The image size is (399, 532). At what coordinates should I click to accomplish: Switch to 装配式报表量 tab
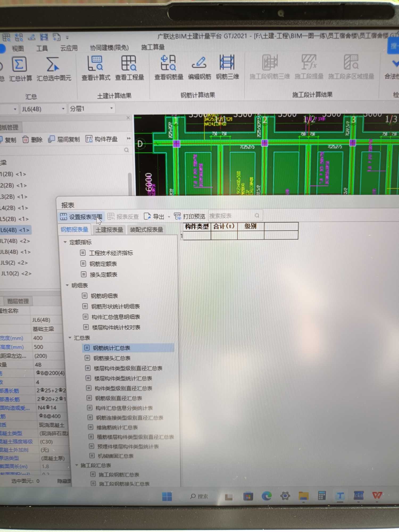click(x=146, y=230)
